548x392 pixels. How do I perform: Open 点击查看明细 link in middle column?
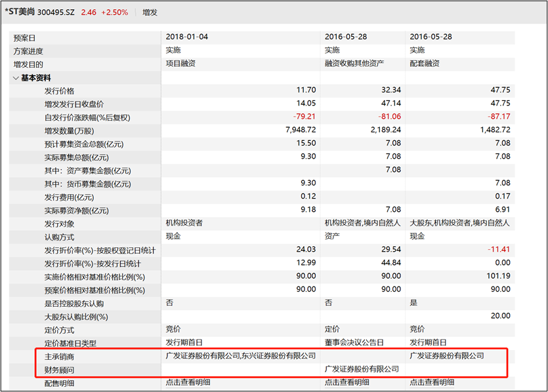click(347, 382)
